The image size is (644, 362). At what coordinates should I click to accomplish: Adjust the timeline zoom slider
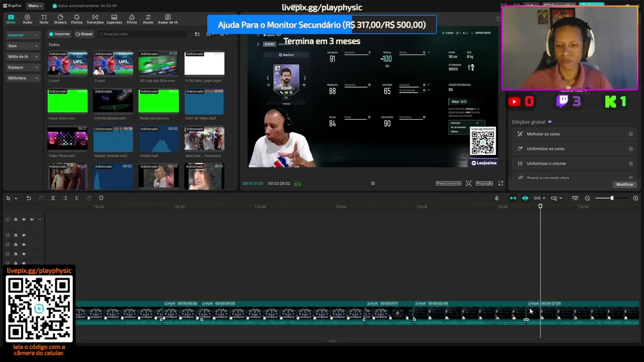click(x=612, y=198)
